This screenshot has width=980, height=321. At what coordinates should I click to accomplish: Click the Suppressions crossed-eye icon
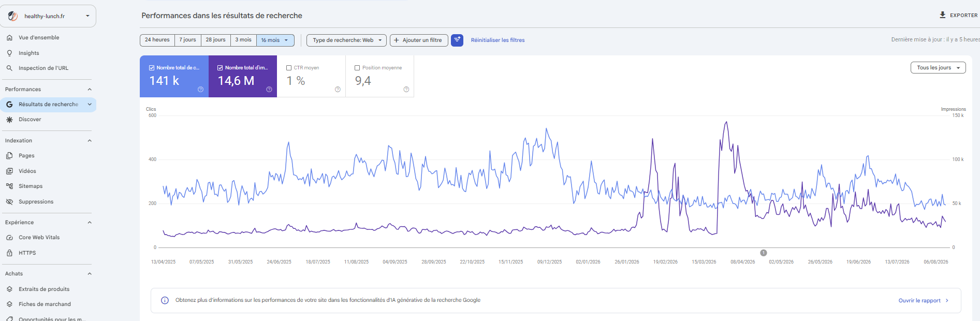pyautogui.click(x=9, y=202)
